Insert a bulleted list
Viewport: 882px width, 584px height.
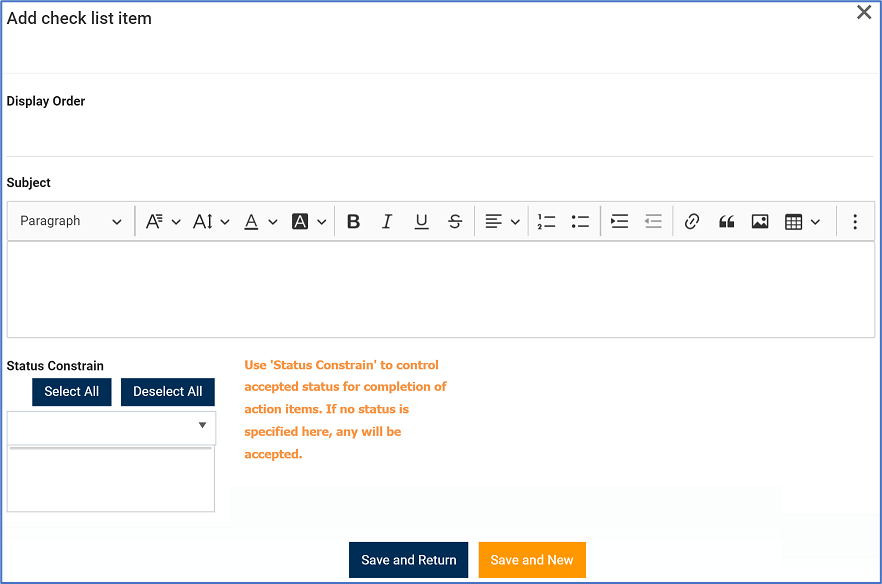(x=580, y=222)
